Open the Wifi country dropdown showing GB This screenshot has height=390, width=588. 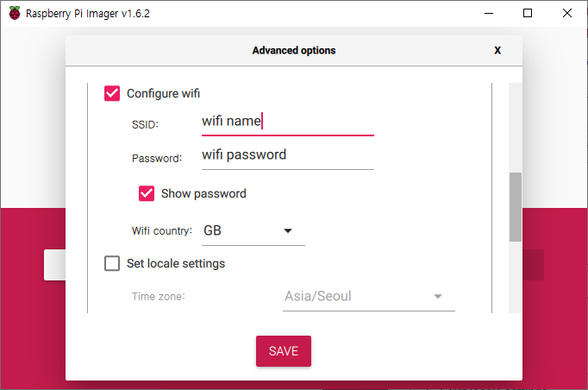click(x=253, y=231)
